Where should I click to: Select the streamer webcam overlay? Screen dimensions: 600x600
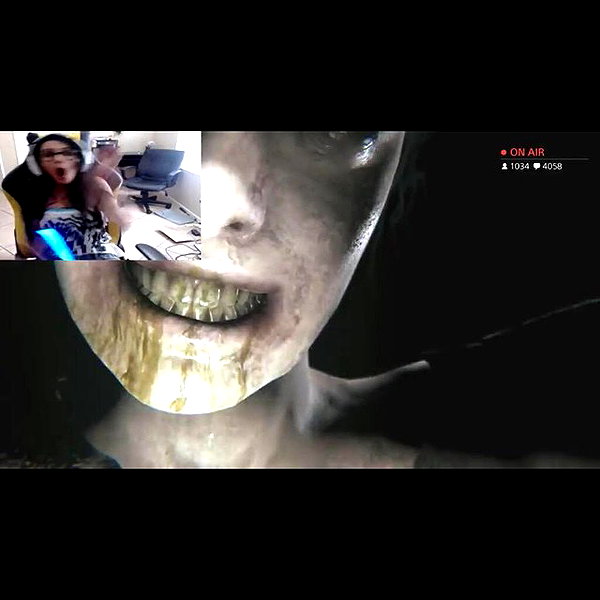(x=100, y=196)
